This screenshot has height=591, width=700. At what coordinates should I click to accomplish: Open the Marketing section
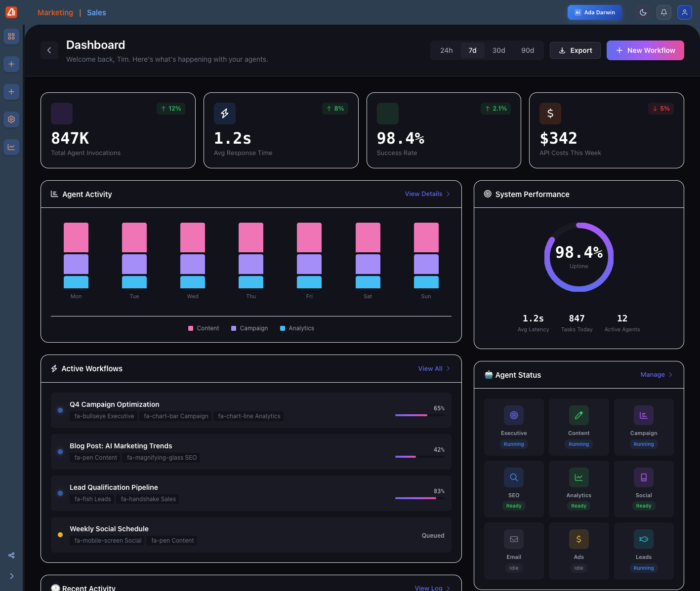click(x=55, y=12)
